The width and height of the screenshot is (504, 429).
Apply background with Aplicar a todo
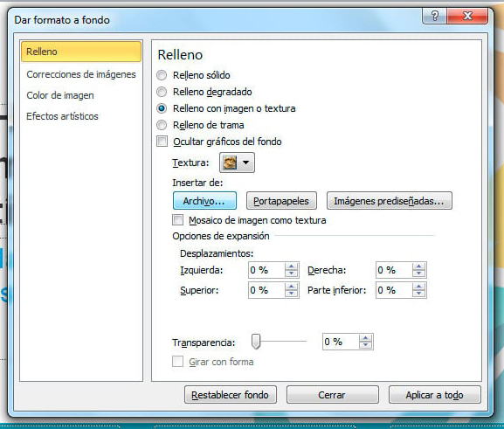435,395
